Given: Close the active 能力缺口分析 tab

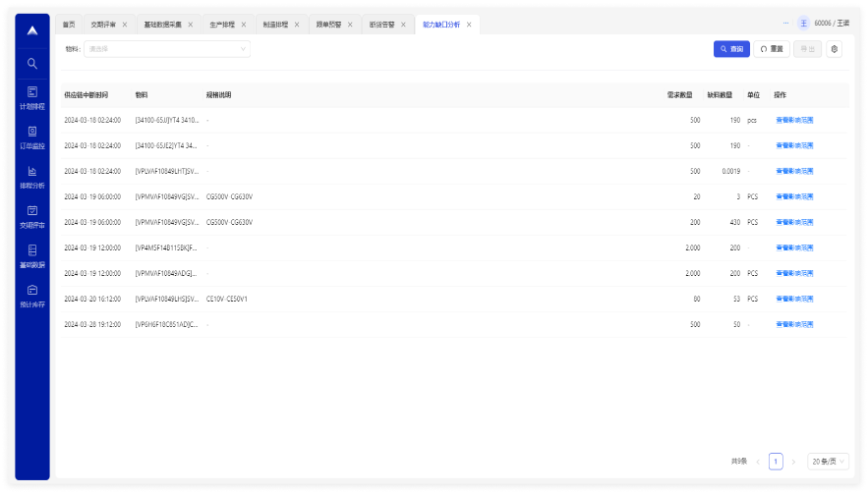Looking at the screenshot, I should click(x=469, y=25).
